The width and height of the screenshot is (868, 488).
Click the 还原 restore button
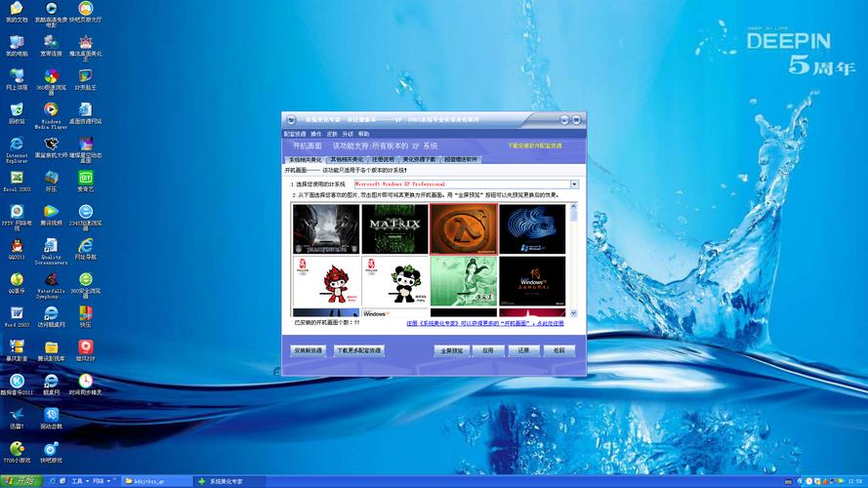click(x=523, y=350)
